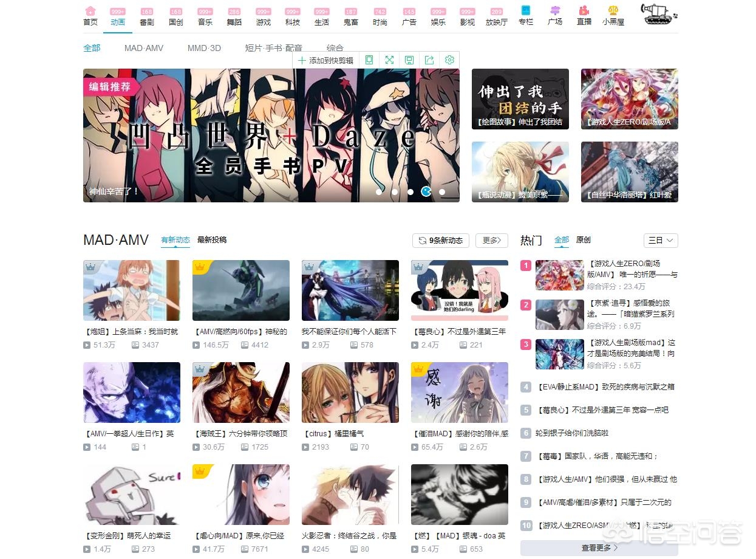Open the 广场 square icon
The width and height of the screenshot is (756, 559).
click(555, 11)
